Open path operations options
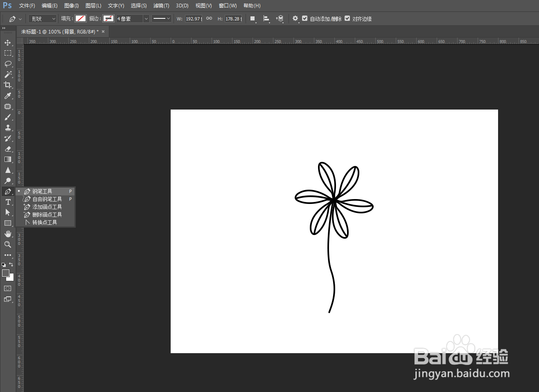Screen dimensions: 539x392 pos(253,19)
